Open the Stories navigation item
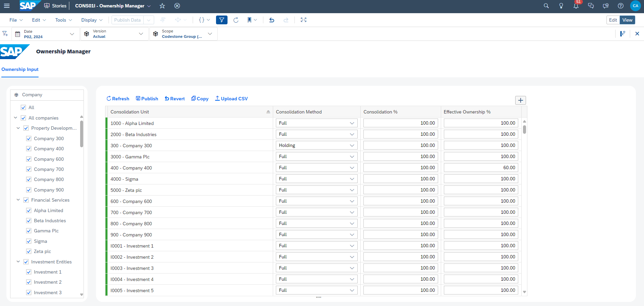 [x=55, y=6]
